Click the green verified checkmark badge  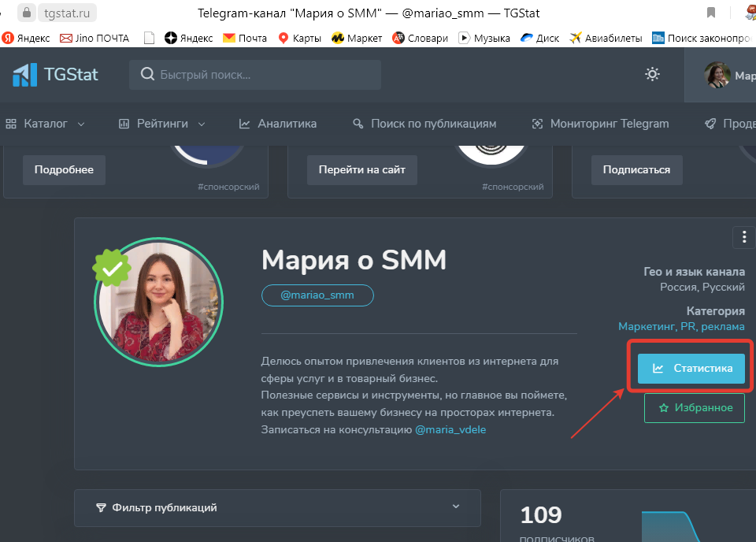(111, 266)
